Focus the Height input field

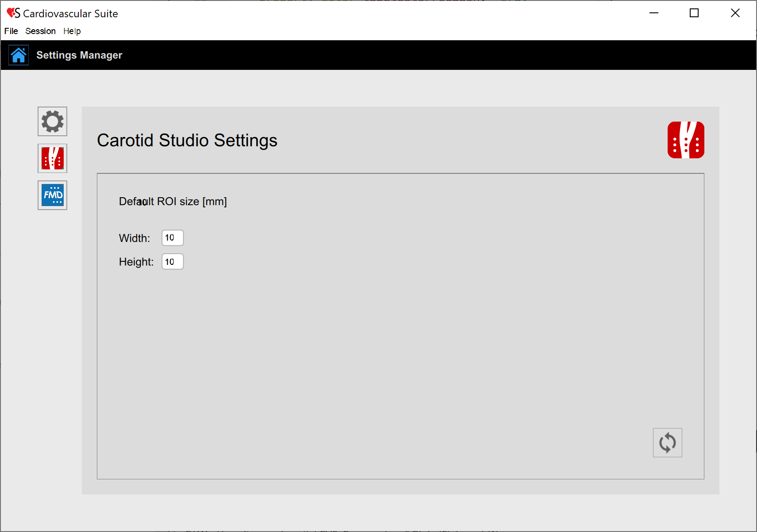tap(173, 262)
